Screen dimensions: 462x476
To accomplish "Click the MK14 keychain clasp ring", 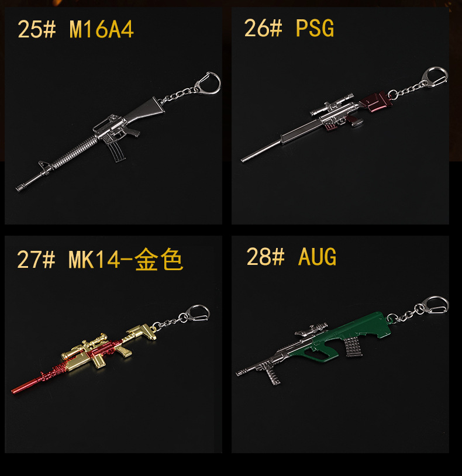I will click(x=198, y=313).
